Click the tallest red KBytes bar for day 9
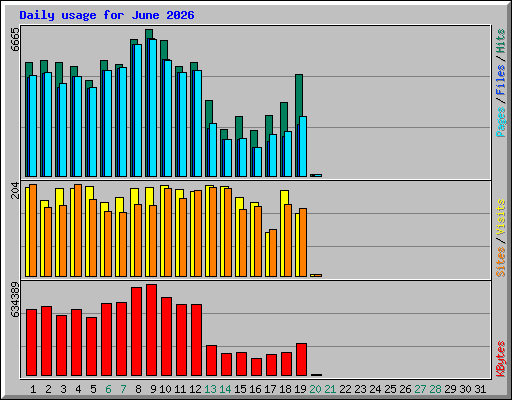 pos(151,330)
